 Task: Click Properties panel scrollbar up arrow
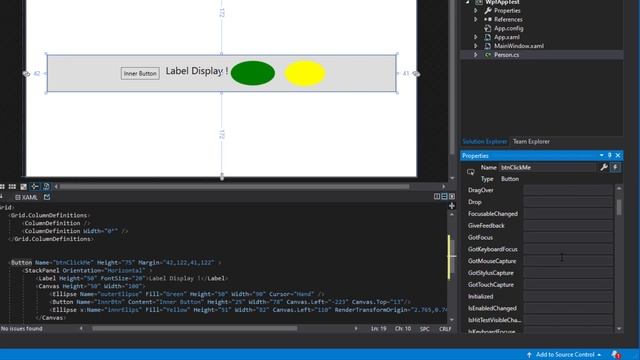point(619,188)
